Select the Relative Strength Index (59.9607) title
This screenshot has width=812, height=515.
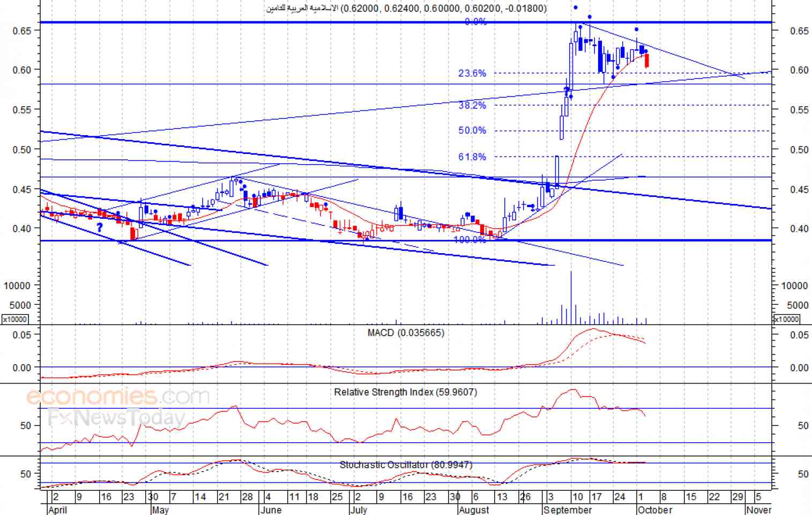click(x=406, y=392)
